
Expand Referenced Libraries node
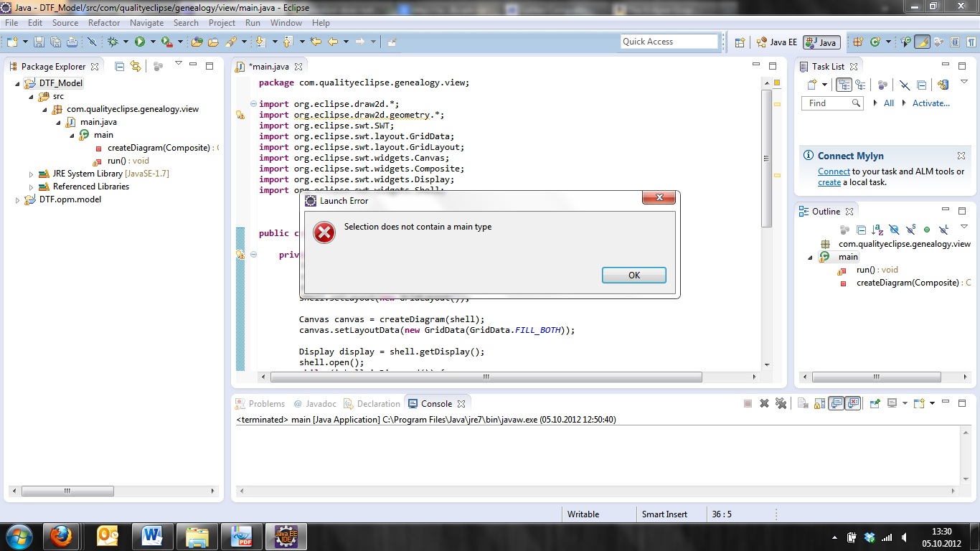[x=31, y=187]
